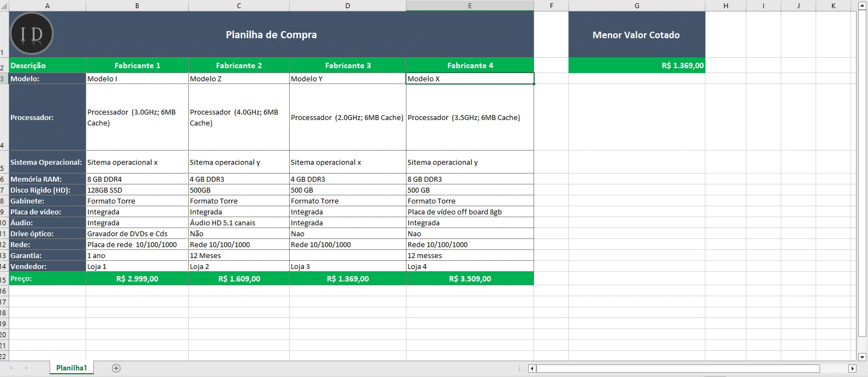This screenshot has height=377, width=868.
Task: Select the Modelo I cell
Action: coord(137,79)
